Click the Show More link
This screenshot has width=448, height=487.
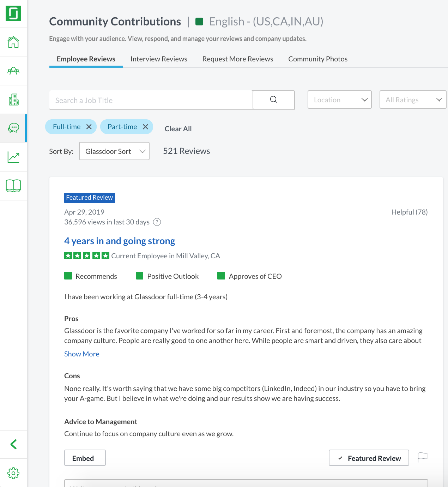coord(82,354)
